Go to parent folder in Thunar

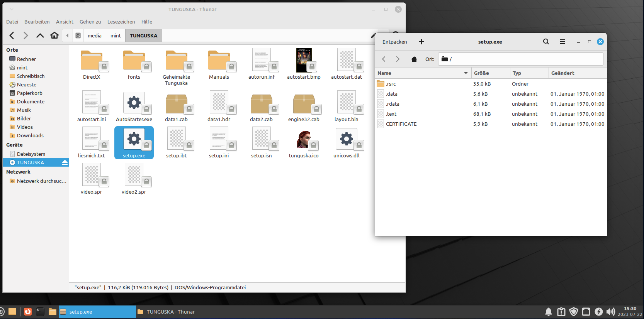pos(40,35)
